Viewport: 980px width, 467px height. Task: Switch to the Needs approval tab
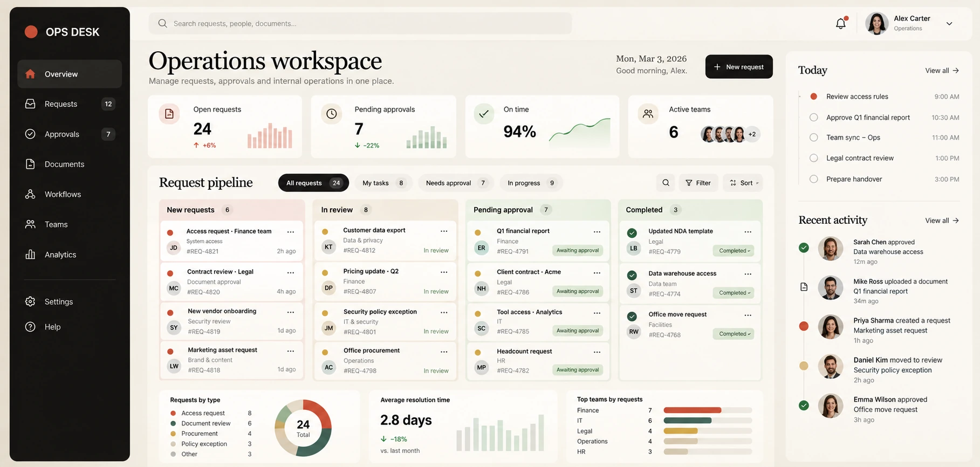point(456,183)
